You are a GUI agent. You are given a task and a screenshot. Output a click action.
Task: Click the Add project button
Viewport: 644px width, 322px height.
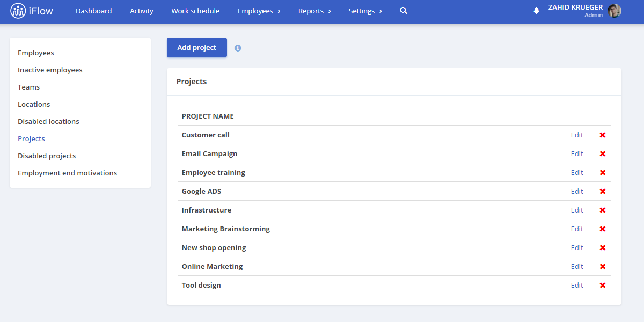pos(197,47)
